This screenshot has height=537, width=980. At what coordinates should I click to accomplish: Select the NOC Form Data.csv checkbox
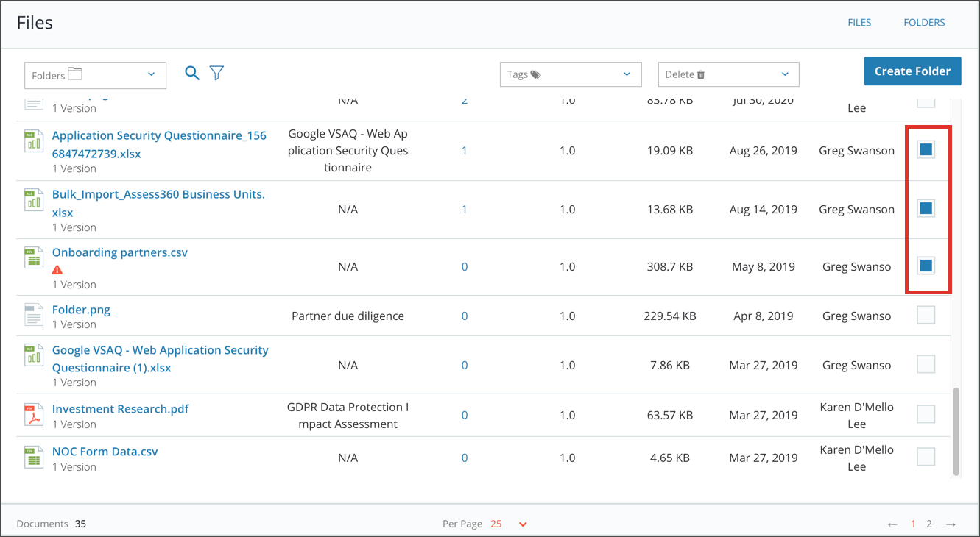pyautogui.click(x=926, y=457)
